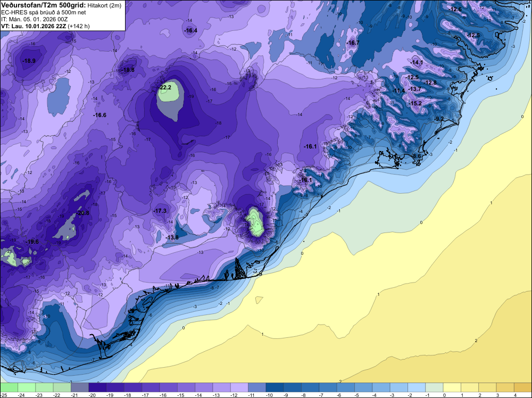Click the -15.2 temperature value
This screenshot has height=398, width=532.
[x=415, y=103]
